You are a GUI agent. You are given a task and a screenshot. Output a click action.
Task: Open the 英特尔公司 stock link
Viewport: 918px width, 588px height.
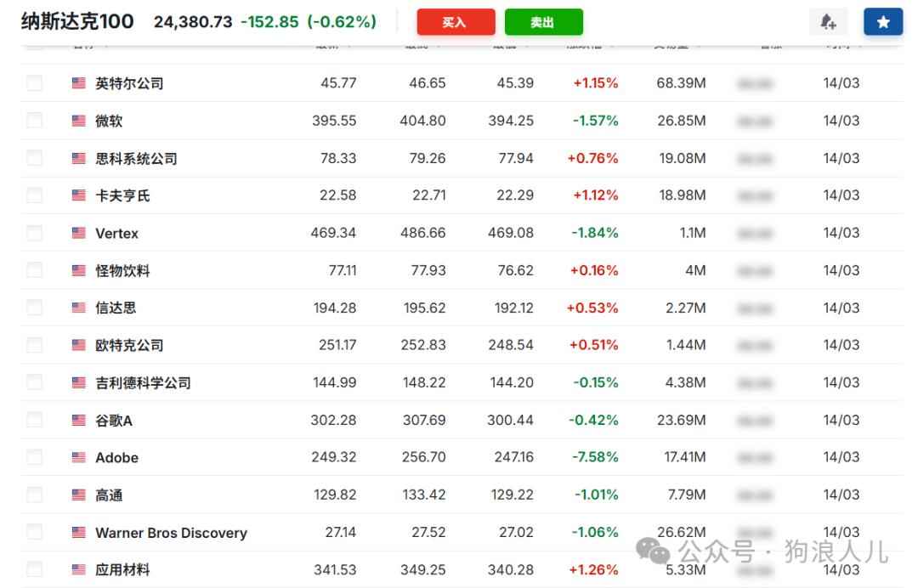click(x=129, y=83)
